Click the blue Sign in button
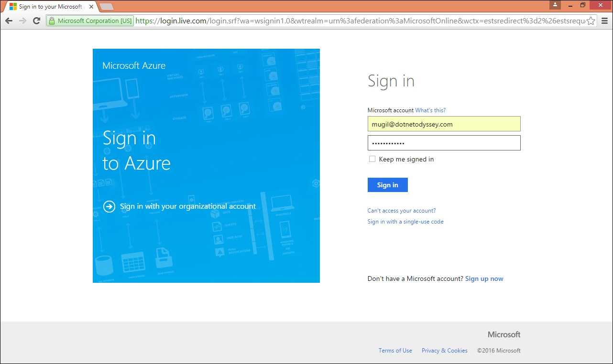Viewport: 613px width, 364px height. pyautogui.click(x=387, y=185)
